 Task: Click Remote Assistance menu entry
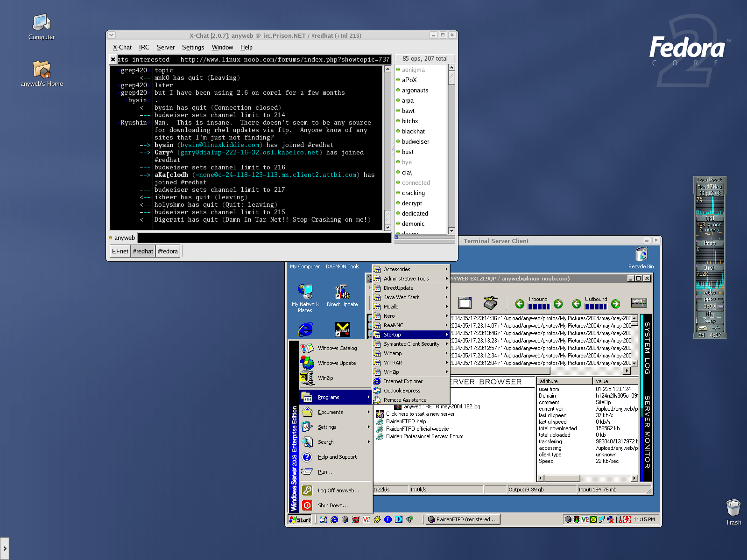(x=411, y=400)
